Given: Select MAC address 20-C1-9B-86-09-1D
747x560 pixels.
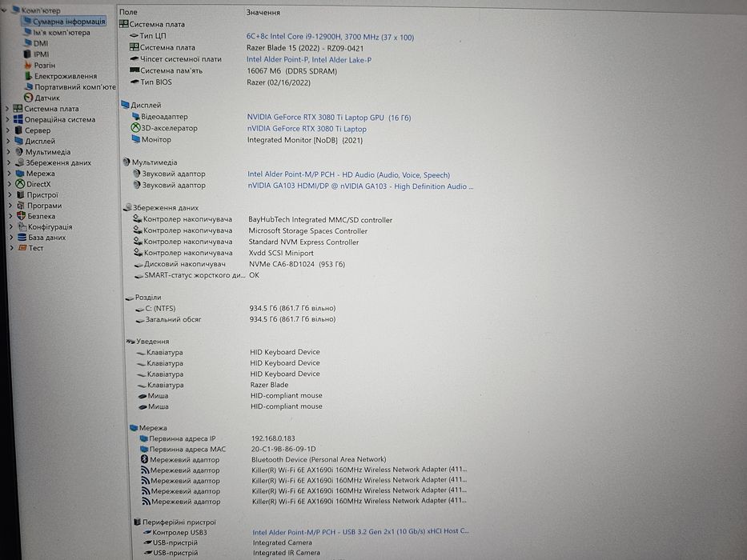Looking at the screenshot, I should pos(283,449).
